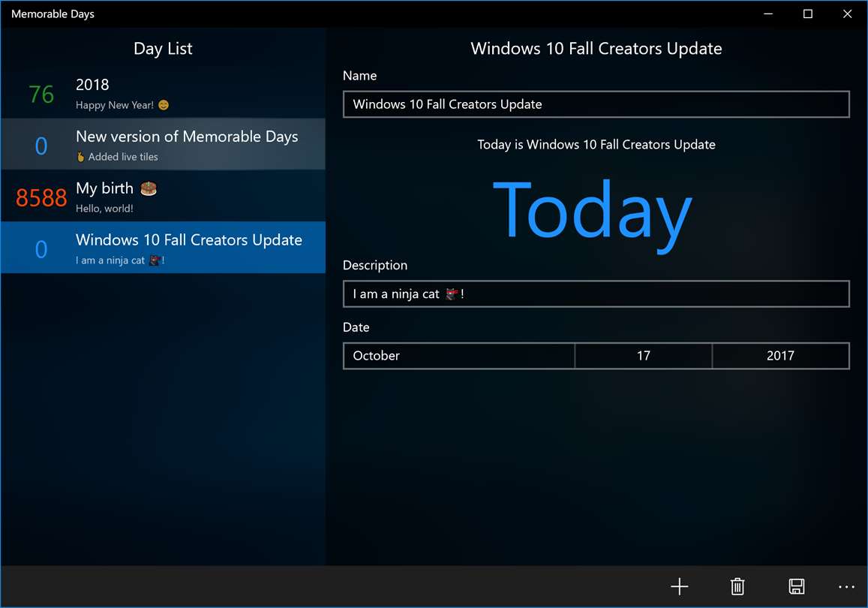Delete the selected day with trash icon
The image size is (868, 608).
(x=737, y=586)
